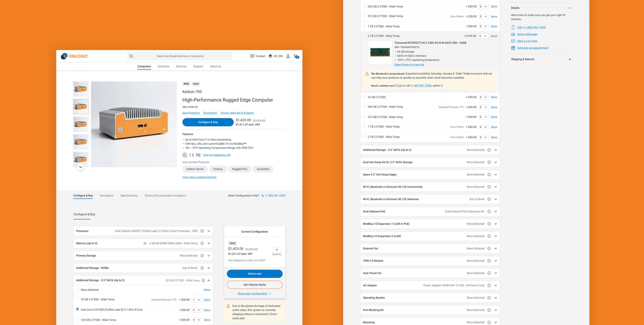Open the user account icon

point(288,56)
